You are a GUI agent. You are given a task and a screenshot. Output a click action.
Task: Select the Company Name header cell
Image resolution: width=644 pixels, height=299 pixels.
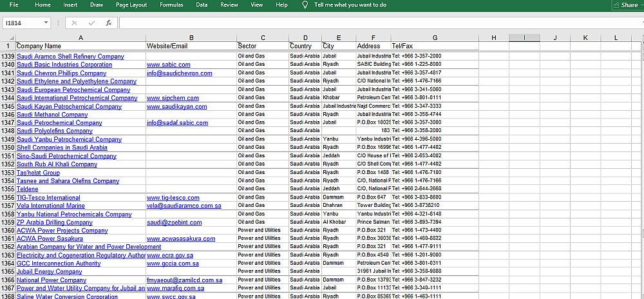(x=80, y=46)
